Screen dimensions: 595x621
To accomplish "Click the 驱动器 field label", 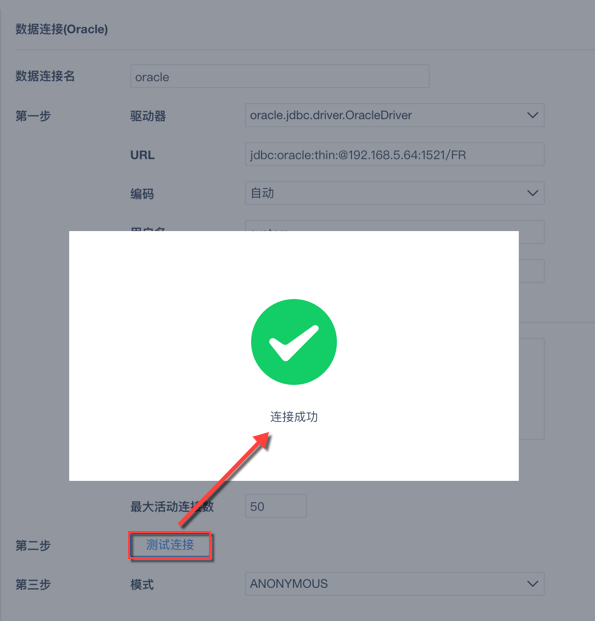I will coord(148,116).
